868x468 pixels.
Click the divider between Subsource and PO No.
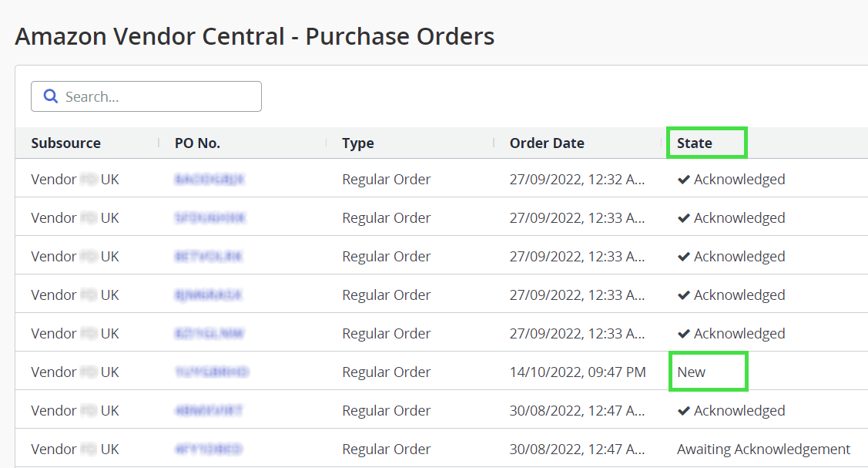(x=159, y=143)
